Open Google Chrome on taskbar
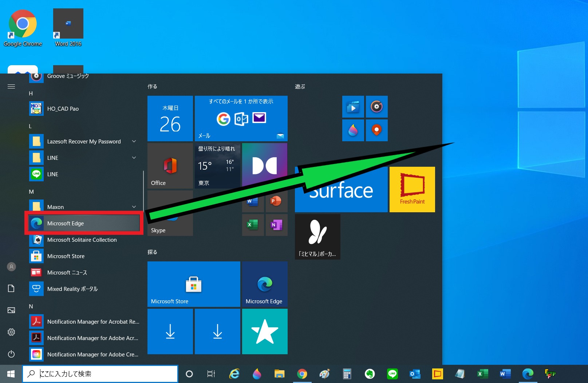This screenshot has width=588, height=383. click(302, 374)
